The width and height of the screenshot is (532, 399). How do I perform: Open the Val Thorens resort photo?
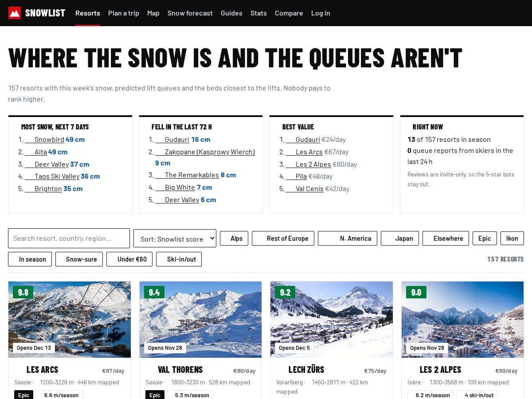[x=200, y=320]
